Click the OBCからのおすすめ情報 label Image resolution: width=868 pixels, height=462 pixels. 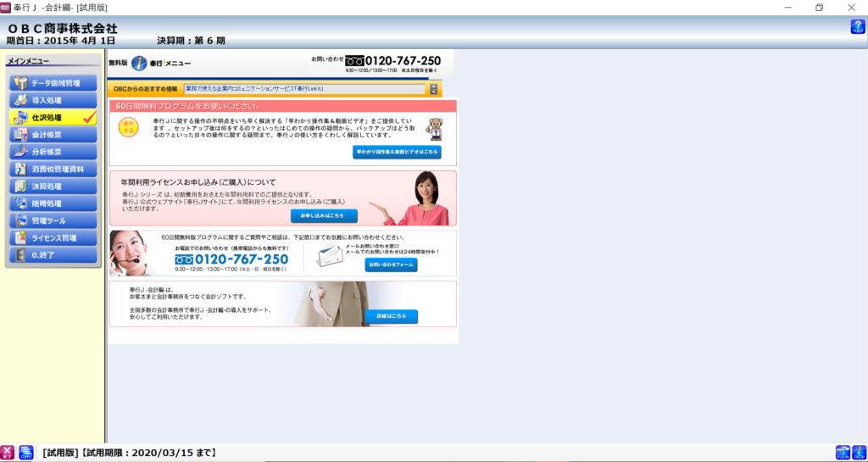145,89
